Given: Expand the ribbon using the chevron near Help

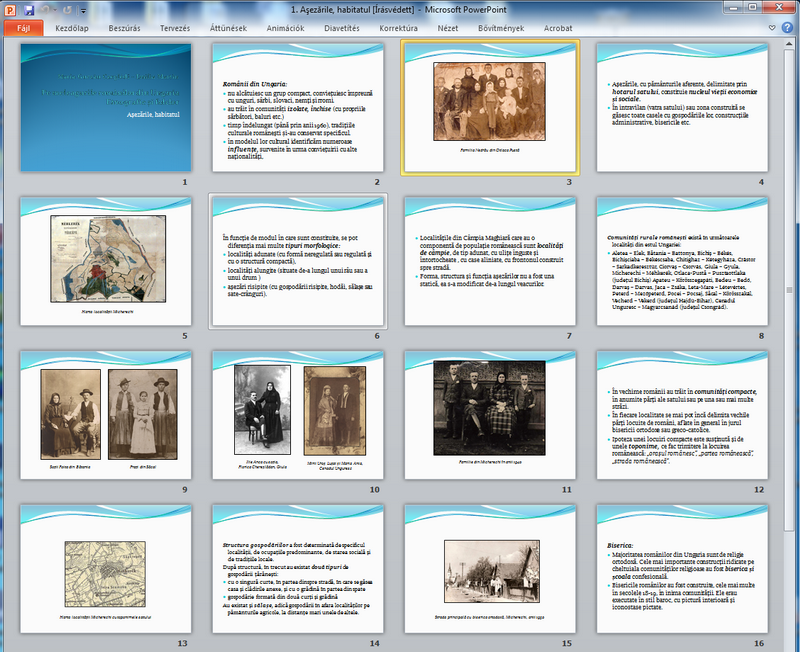Looking at the screenshot, I should (772, 29).
